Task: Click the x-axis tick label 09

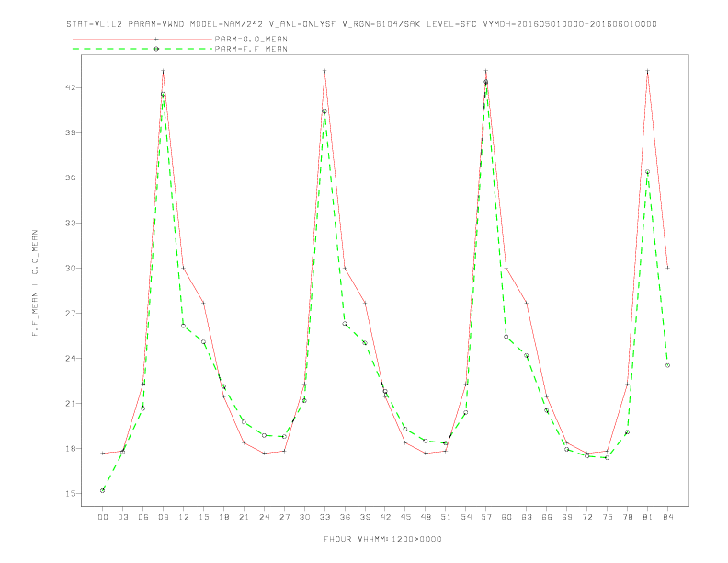Action: pyautogui.click(x=163, y=517)
